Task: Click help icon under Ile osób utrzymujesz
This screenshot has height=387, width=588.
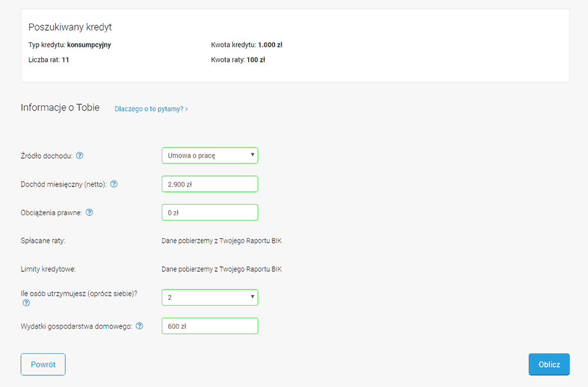Action: coord(26,303)
